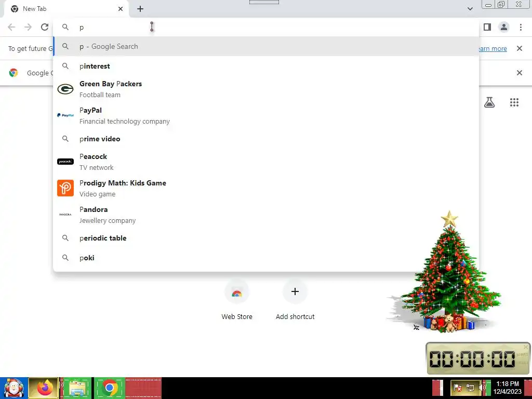
Task: Choose the PayPal suggestion
Action: [x=266, y=115]
